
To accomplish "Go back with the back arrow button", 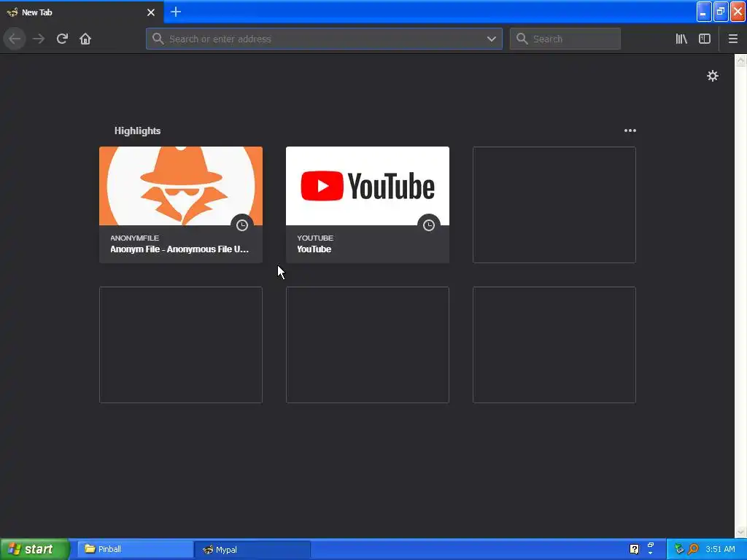I will [x=15, y=39].
